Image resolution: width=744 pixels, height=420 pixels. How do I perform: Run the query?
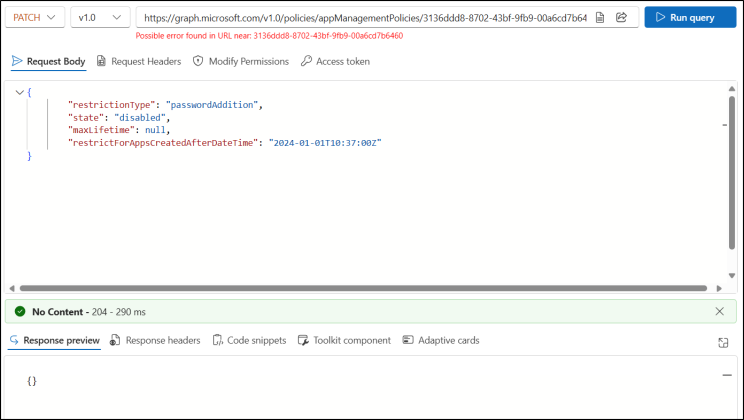690,18
